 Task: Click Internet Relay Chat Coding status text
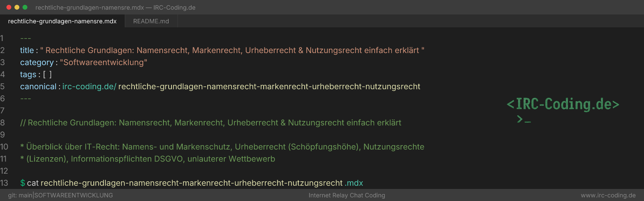pos(347,195)
